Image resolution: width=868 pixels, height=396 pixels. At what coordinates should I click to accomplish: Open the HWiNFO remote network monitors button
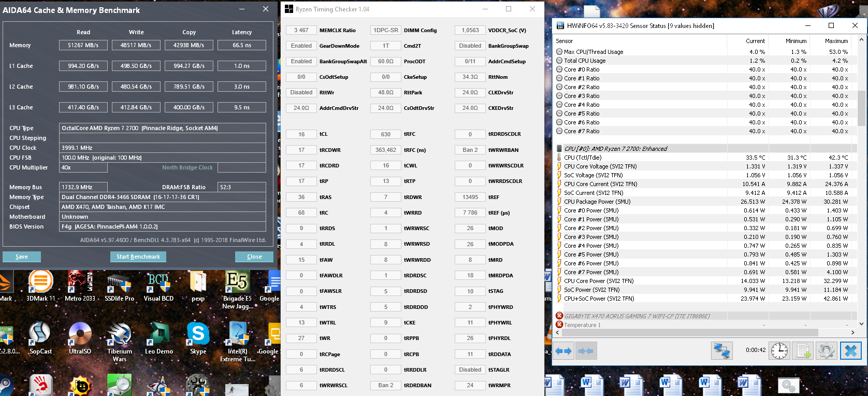click(x=721, y=351)
